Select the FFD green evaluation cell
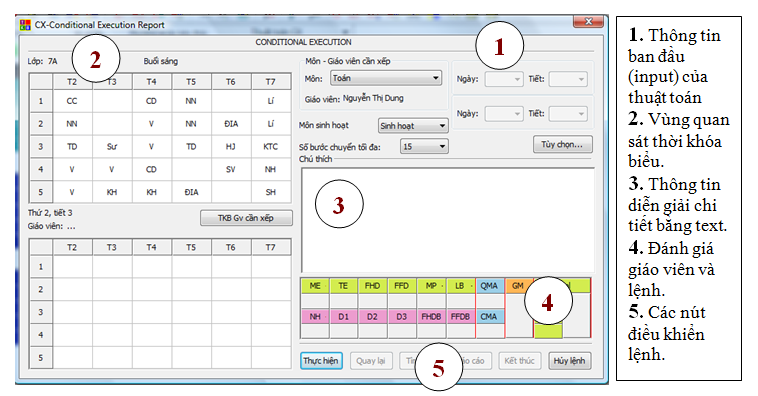This screenshot has width=758, height=396. [401, 286]
